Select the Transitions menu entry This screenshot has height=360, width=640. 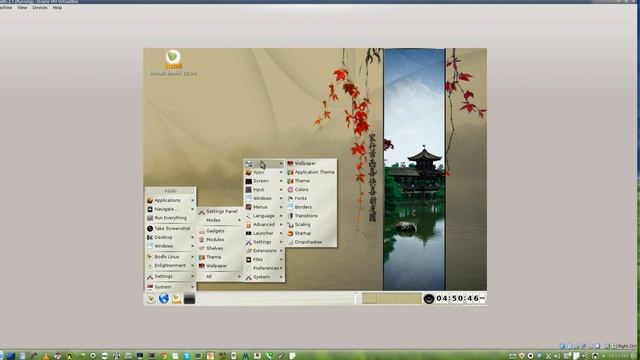[x=311, y=216]
